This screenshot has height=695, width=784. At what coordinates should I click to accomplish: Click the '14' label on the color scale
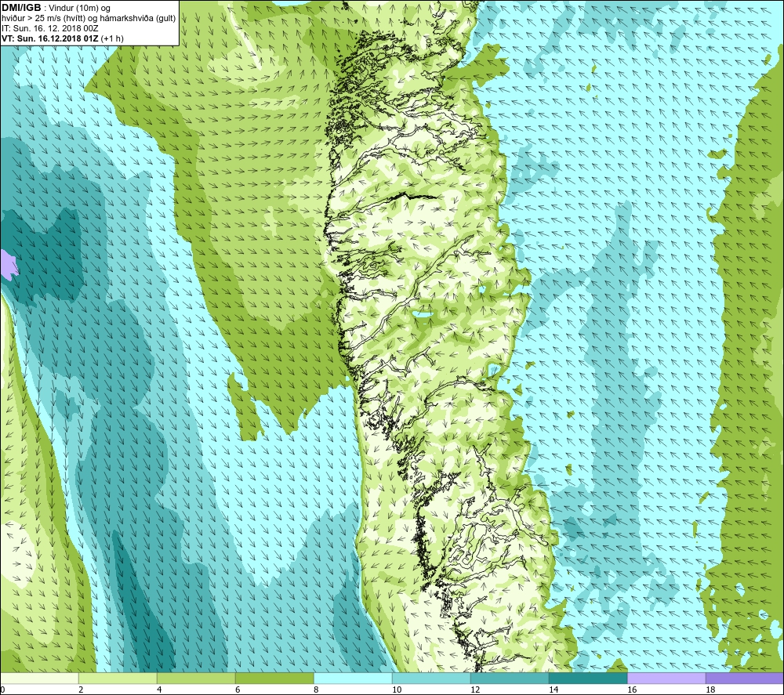point(554,690)
